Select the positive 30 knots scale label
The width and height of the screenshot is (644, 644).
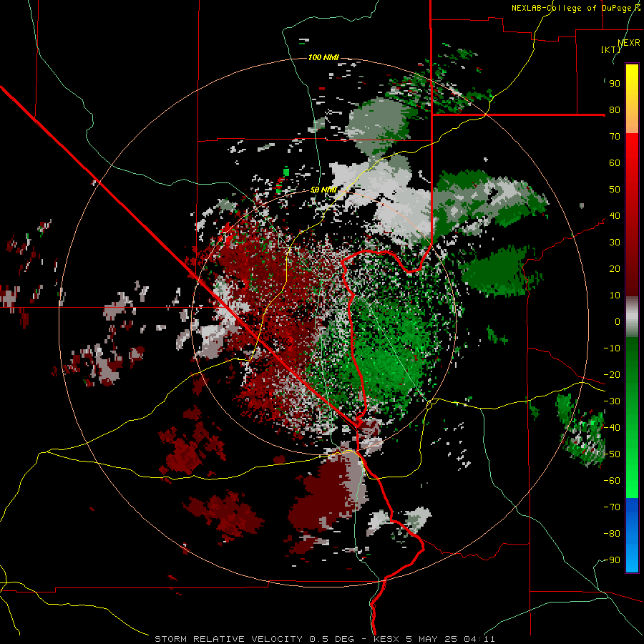click(615, 243)
